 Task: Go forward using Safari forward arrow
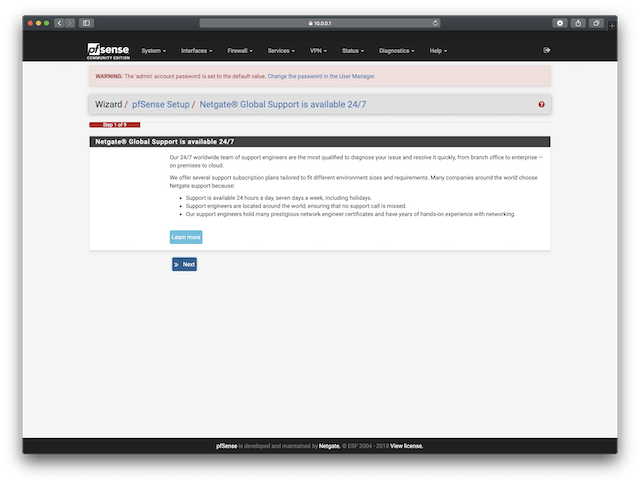coord(70,23)
